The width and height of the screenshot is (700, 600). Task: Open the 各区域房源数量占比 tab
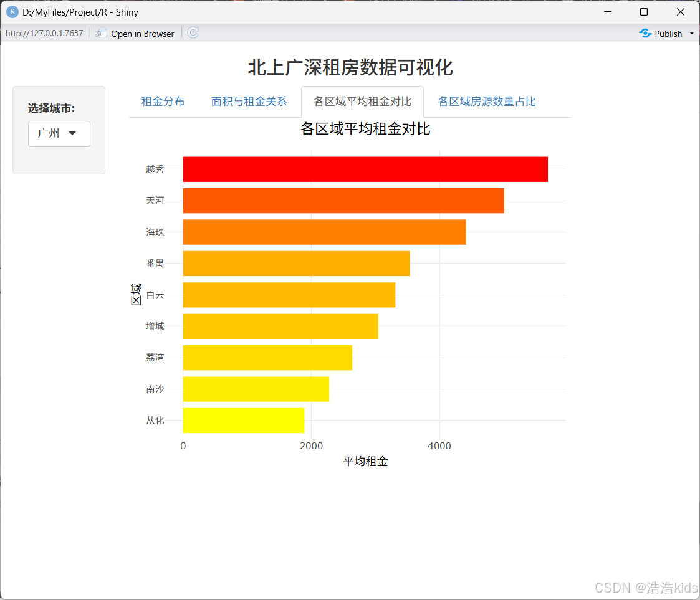(487, 102)
